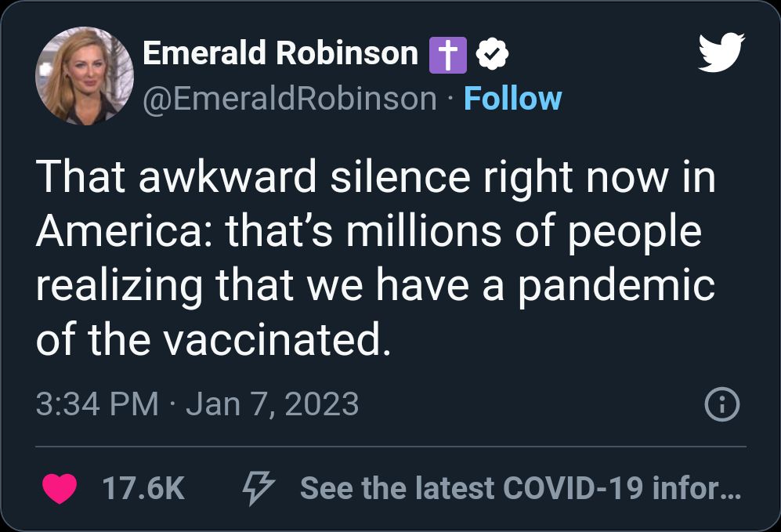The image size is (781, 532).
Task: Click the Emerald Robinson display name
Action: [280, 53]
